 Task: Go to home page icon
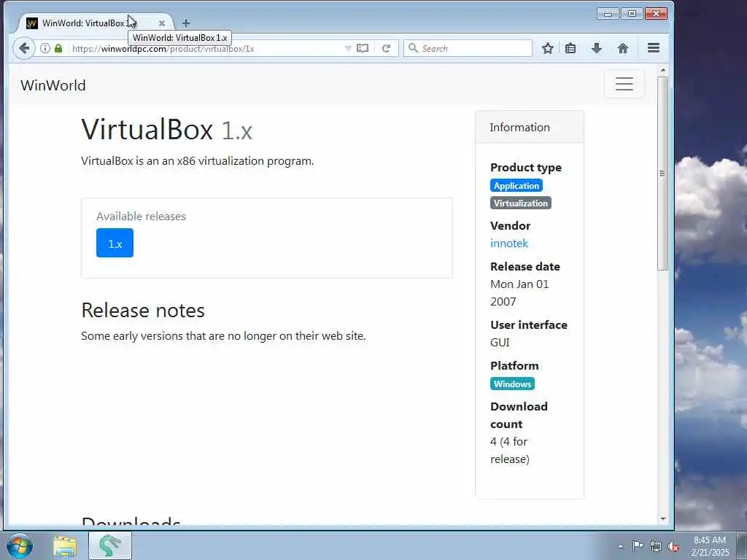click(623, 48)
